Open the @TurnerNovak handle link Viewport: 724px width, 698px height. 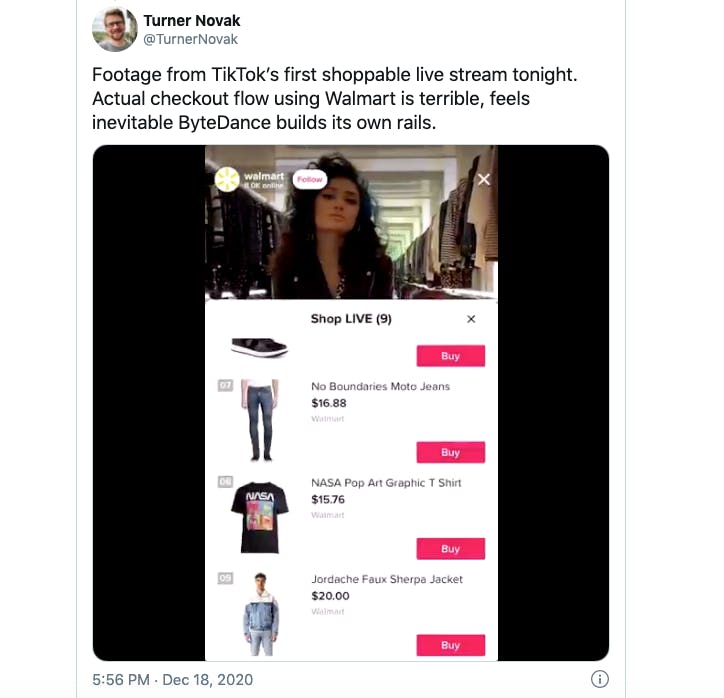(x=191, y=40)
